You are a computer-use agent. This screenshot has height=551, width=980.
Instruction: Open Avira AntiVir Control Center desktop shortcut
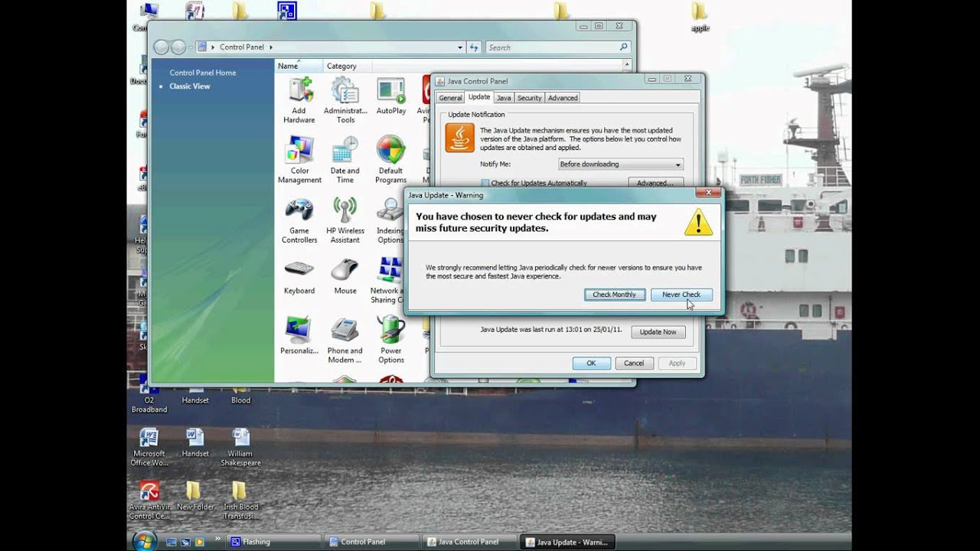[x=149, y=500]
